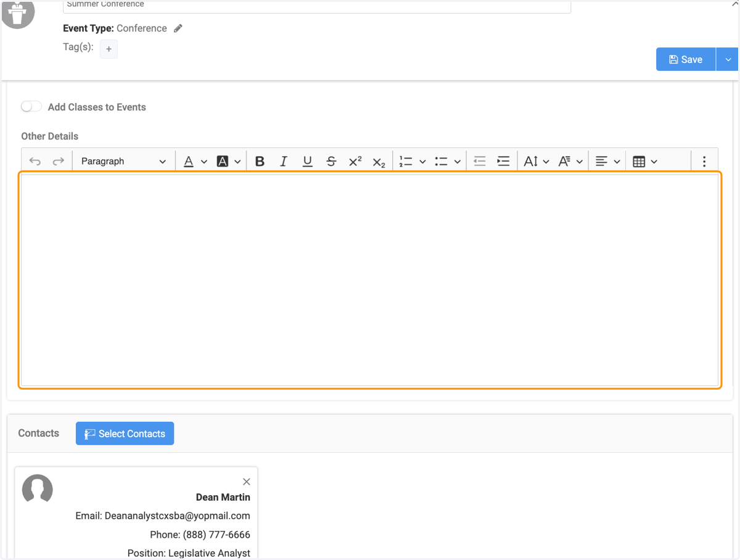Apply superscript formatting
Viewport: 740px width, 560px height.
(x=355, y=161)
